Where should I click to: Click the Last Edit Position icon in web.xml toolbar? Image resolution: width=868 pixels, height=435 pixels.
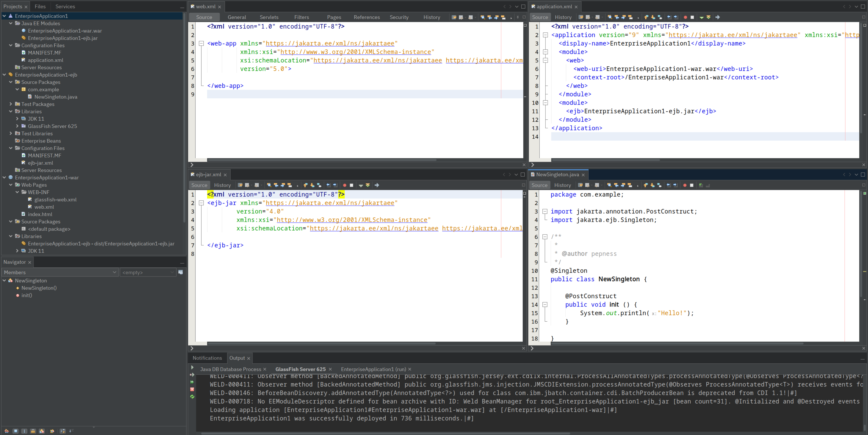[x=454, y=18]
